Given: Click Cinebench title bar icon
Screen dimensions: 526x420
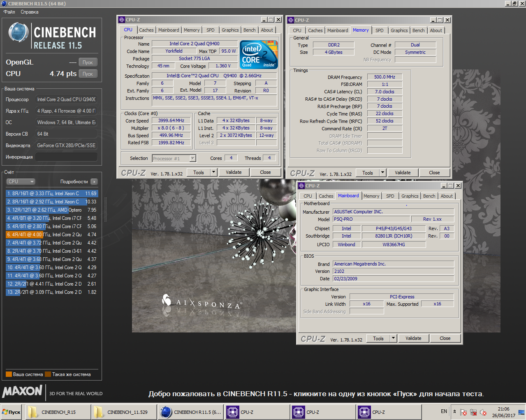Looking at the screenshot, I should tap(4, 3).
